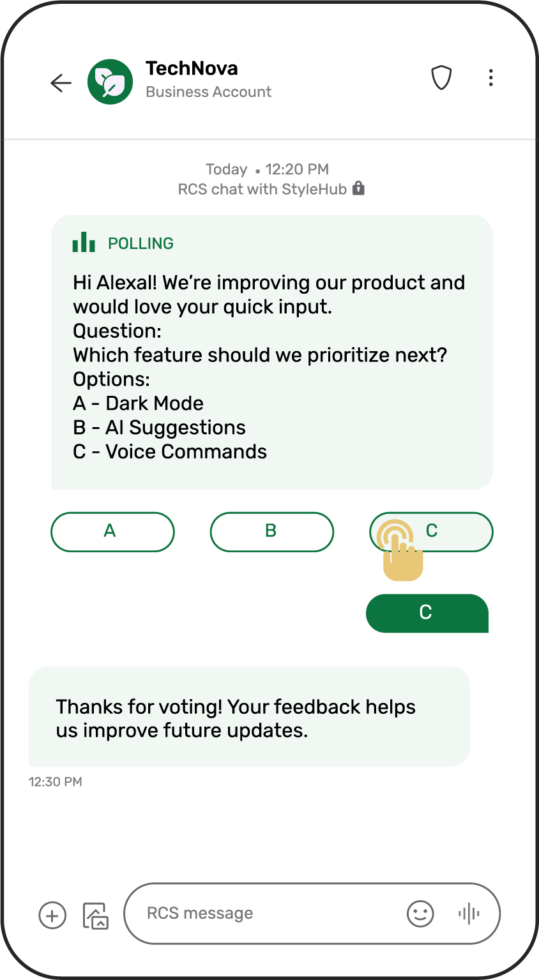Screen dimensions: 539x980
Task: Click the lock icon beside StyleHub
Action: (359, 188)
